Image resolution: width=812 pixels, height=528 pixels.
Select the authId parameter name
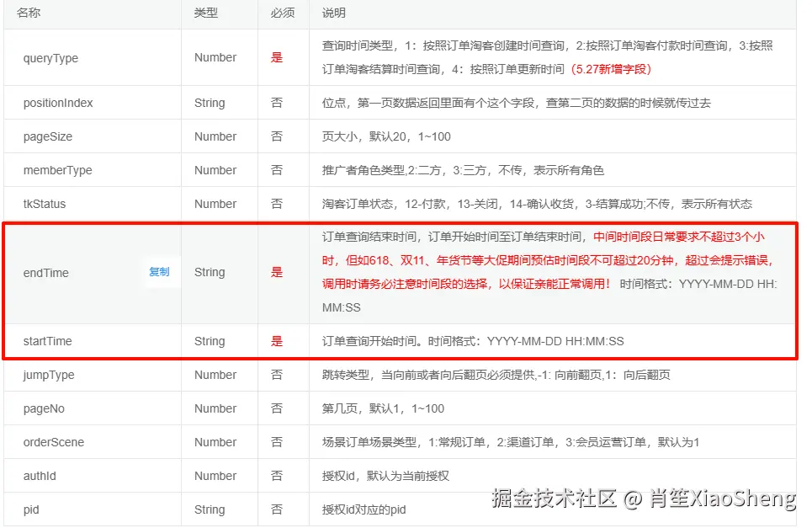pos(40,476)
